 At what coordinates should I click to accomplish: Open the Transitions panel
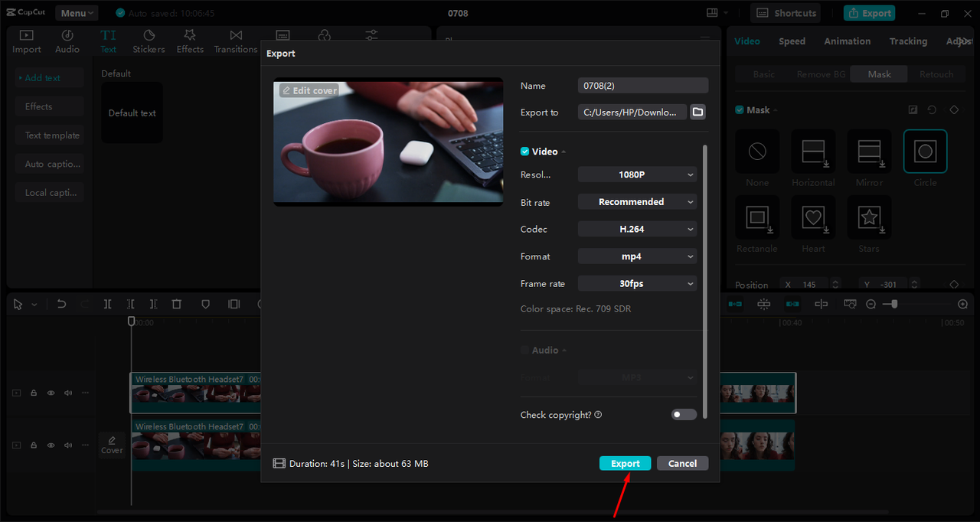tap(236, 41)
